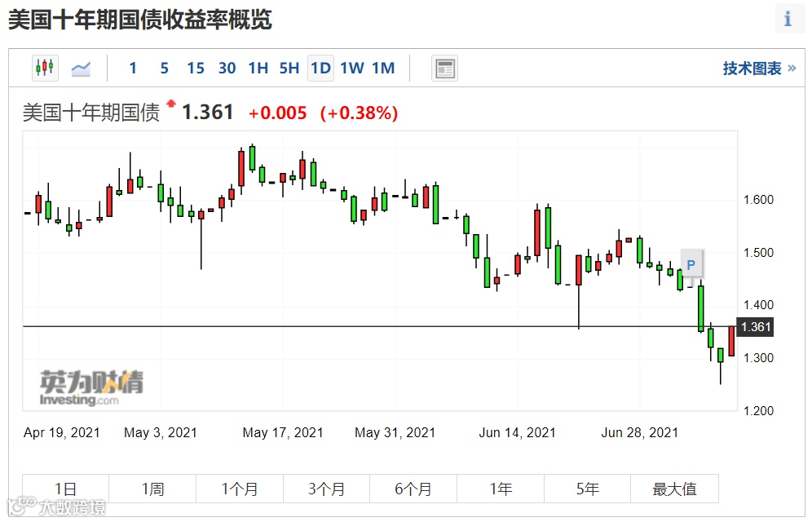Image resolution: width=812 pixels, height=522 pixels.
Task: Choose the 1日 time range
Action: pyautogui.click(x=66, y=489)
